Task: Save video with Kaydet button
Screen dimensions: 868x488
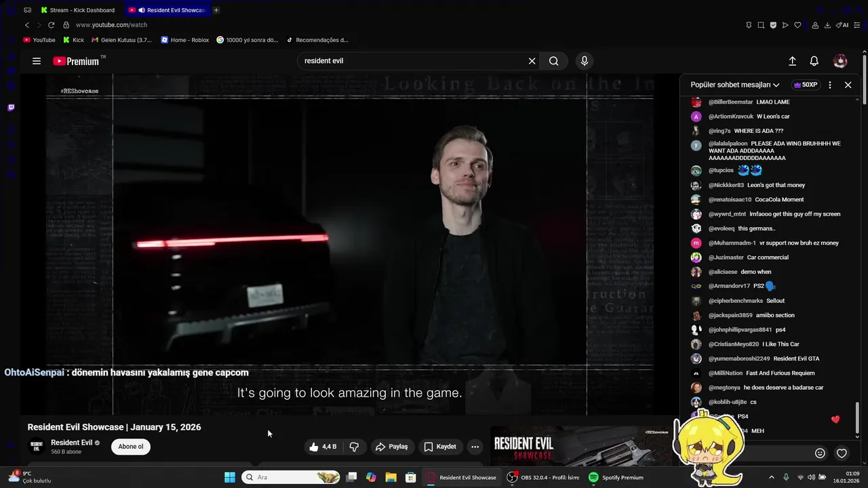Action: point(440,447)
